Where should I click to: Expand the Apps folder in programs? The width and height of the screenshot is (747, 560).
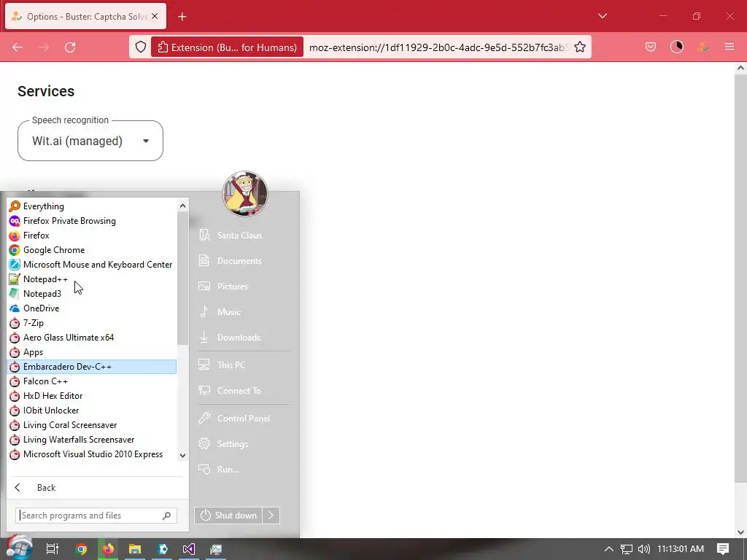point(92,352)
